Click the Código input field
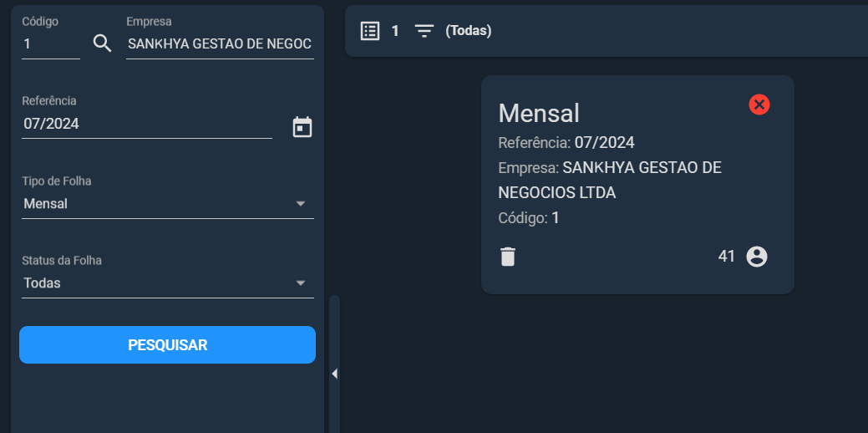The width and height of the screenshot is (868, 433). [x=51, y=44]
